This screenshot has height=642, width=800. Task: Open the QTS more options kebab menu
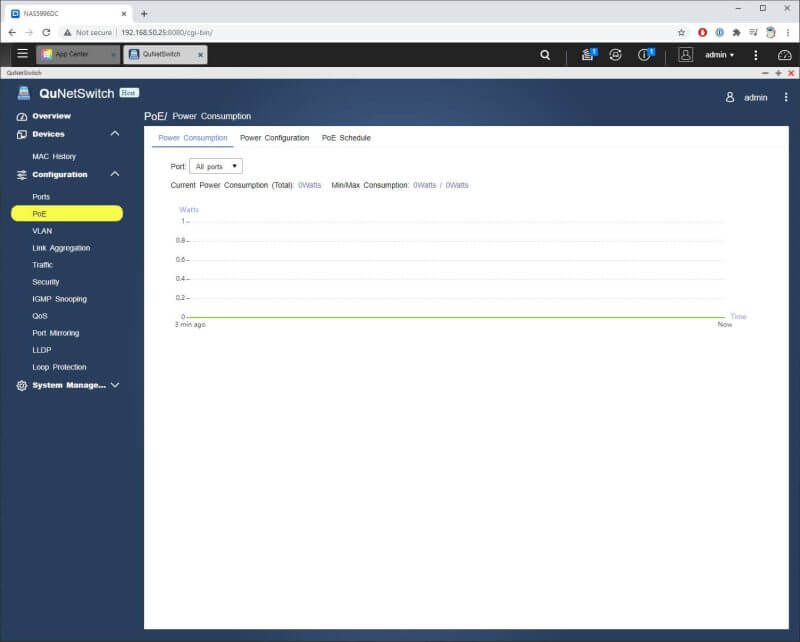point(756,55)
